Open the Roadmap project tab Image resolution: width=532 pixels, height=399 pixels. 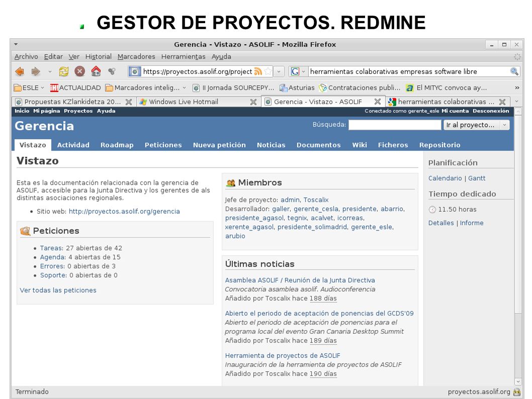pyautogui.click(x=117, y=145)
